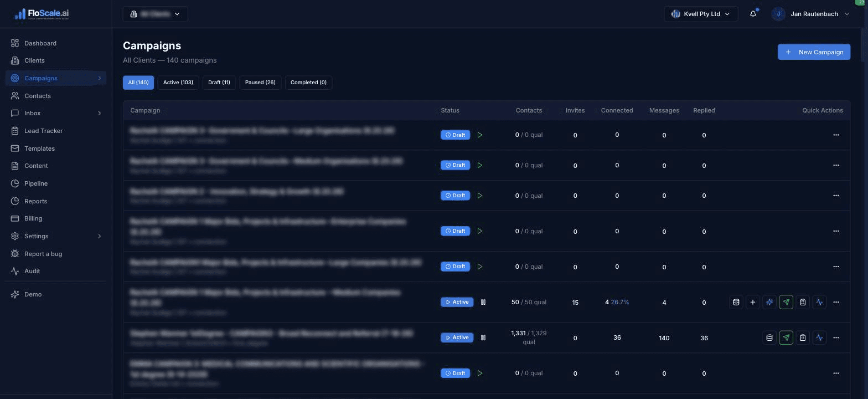Image resolution: width=868 pixels, height=399 pixels.
Task: Open the user menu chevron beside Jan Rautenbach
Action: 846,14
